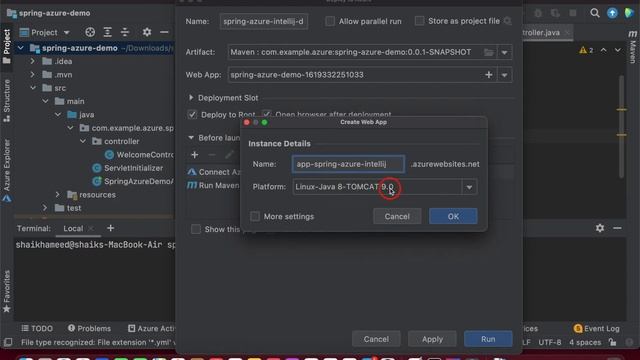Click OK in Create Web App dialog

pyautogui.click(x=453, y=216)
